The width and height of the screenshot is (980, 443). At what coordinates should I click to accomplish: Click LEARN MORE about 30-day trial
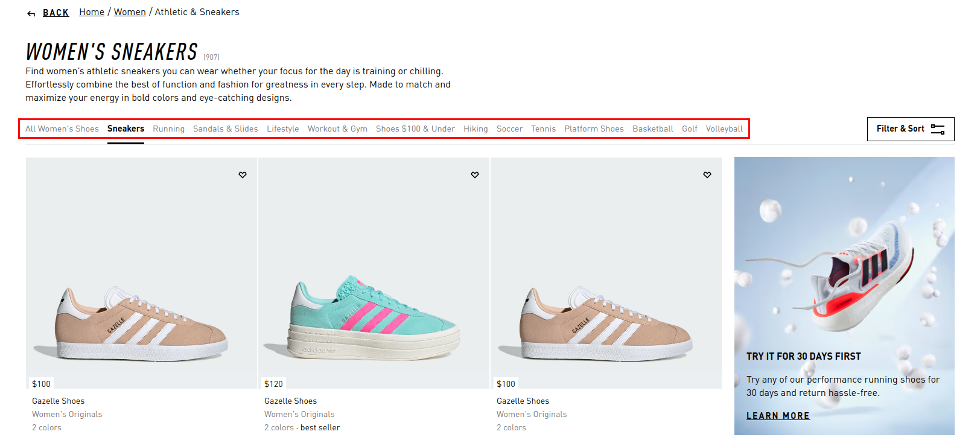pos(778,416)
